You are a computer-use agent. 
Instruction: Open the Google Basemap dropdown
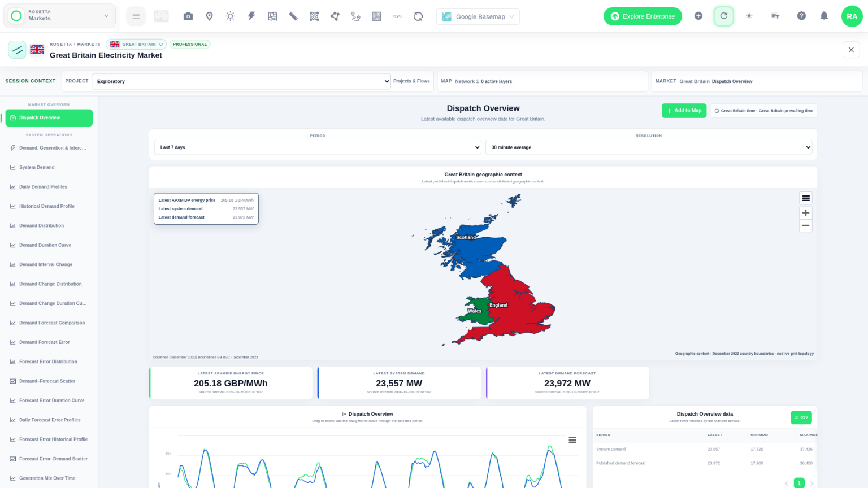pyautogui.click(x=478, y=16)
